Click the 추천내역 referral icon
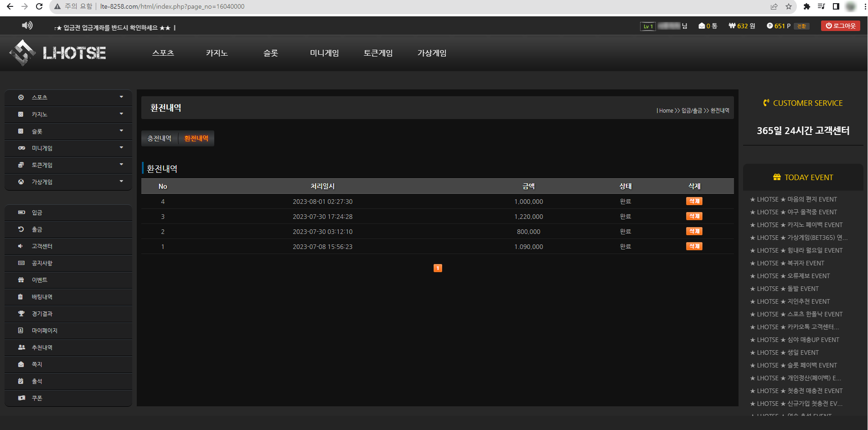Image resolution: width=868 pixels, height=430 pixels. (21, 347)
